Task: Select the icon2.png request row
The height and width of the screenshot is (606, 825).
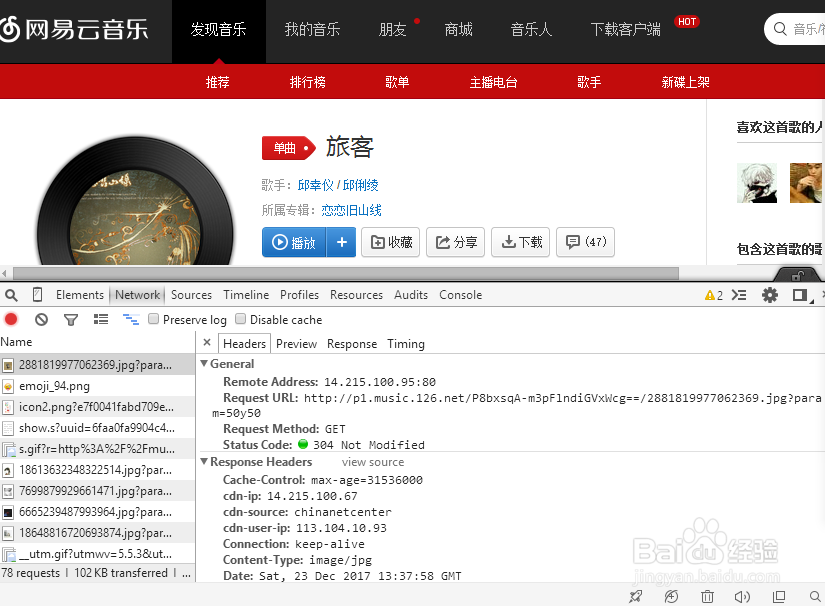Action: (97, 407)
